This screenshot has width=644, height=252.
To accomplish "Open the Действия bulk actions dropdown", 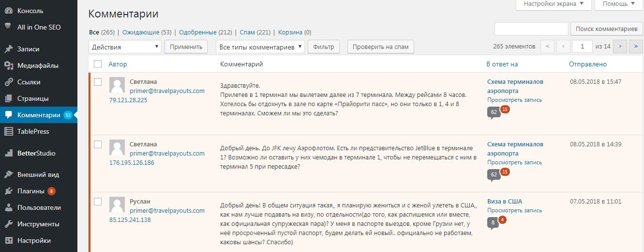I will 125,47.
